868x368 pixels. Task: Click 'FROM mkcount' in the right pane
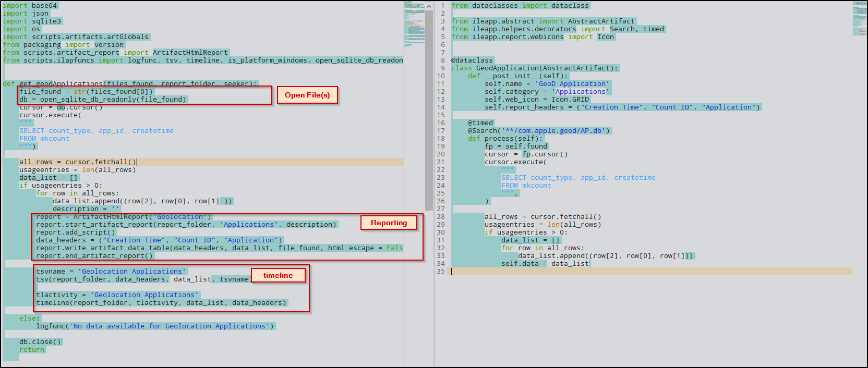point(526,186)
